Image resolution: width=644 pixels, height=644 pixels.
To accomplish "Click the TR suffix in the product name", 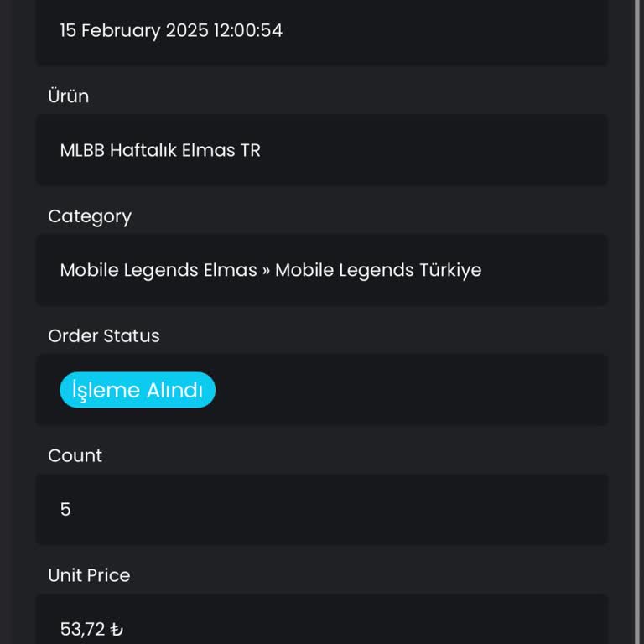I will coord(250,151).
